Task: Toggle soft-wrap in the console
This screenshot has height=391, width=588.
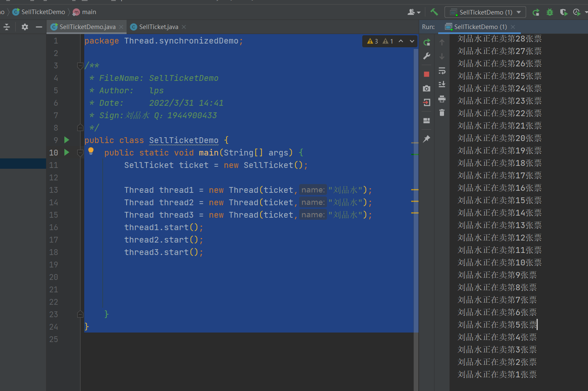Action: tap(442, 70)
